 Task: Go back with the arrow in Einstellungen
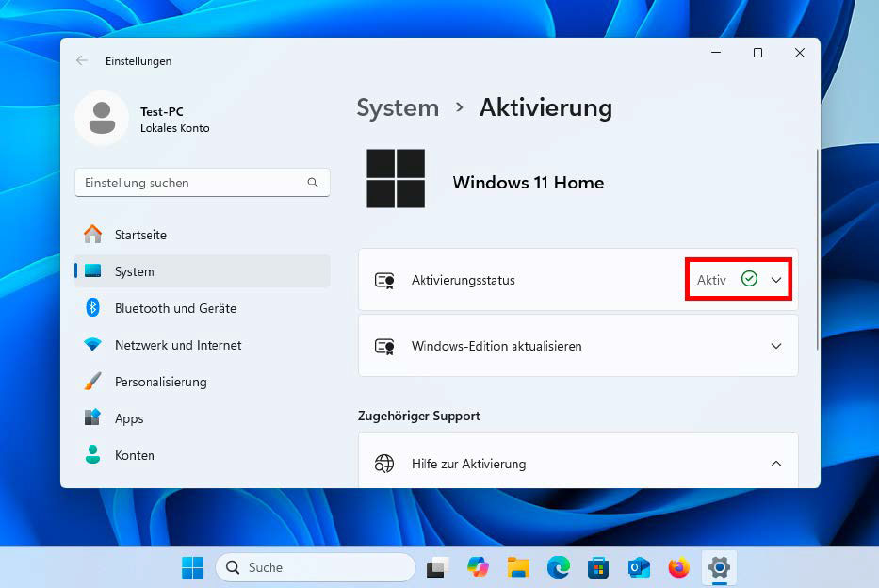pyautogui.click(x=82, y=60)
